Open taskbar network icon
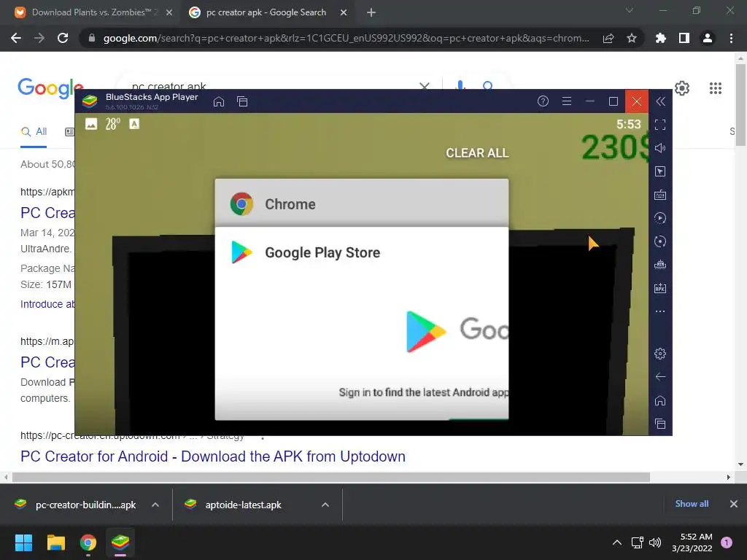The width and height of the screenshot is (747, 560). [637, 542]
